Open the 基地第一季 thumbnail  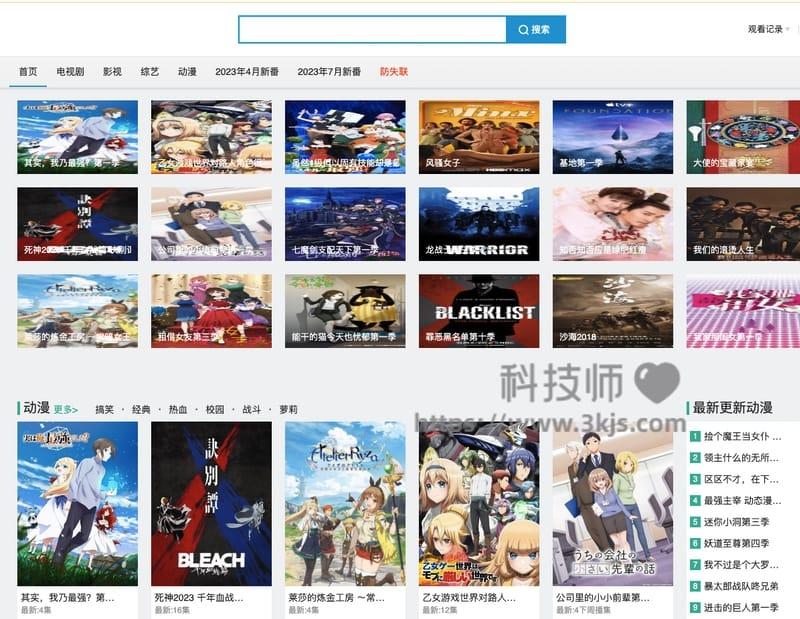click(613, 137)
